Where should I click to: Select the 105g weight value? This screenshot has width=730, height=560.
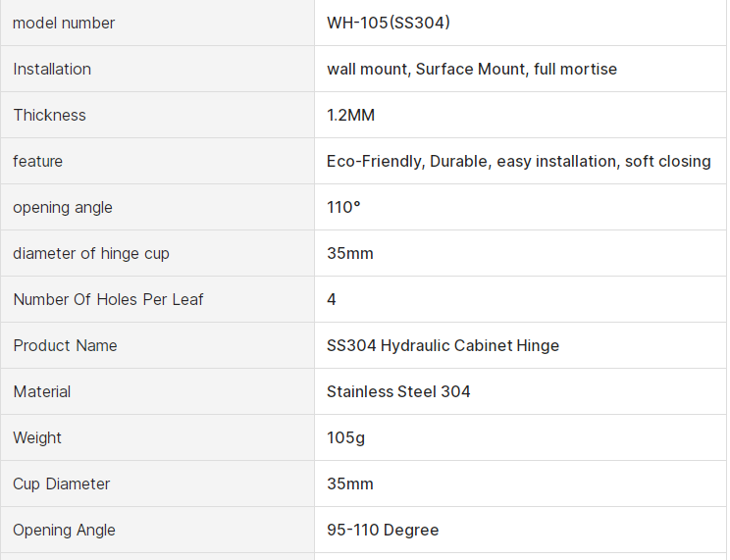(345, 437)
